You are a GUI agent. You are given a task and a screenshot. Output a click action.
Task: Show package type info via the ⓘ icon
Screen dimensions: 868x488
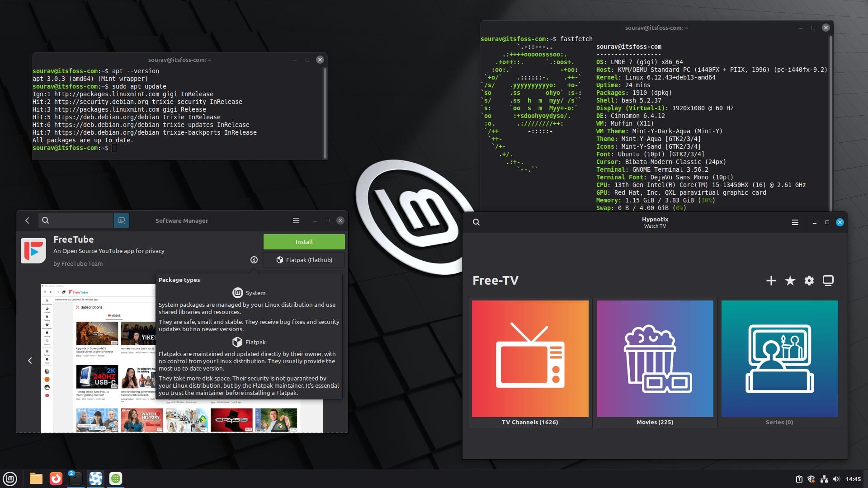(254, 259)
